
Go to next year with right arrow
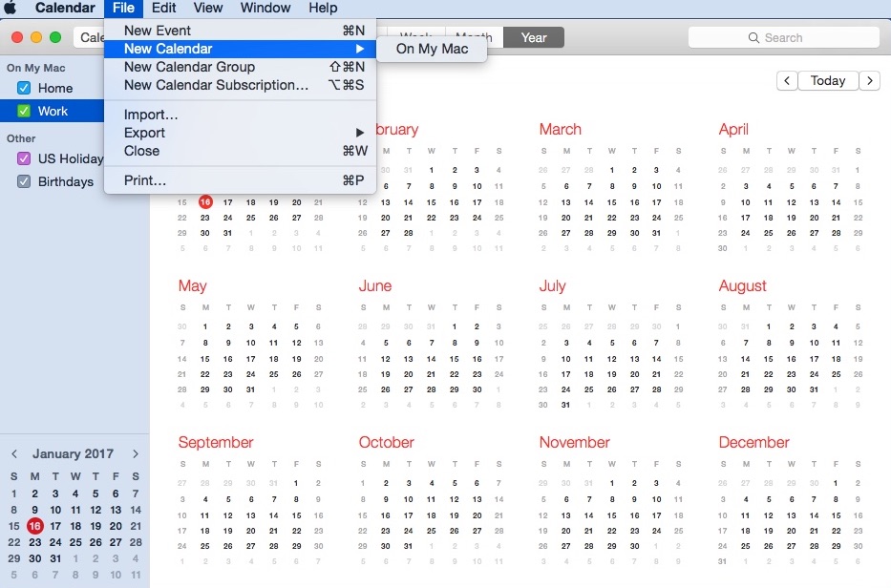tap(869, 81)
